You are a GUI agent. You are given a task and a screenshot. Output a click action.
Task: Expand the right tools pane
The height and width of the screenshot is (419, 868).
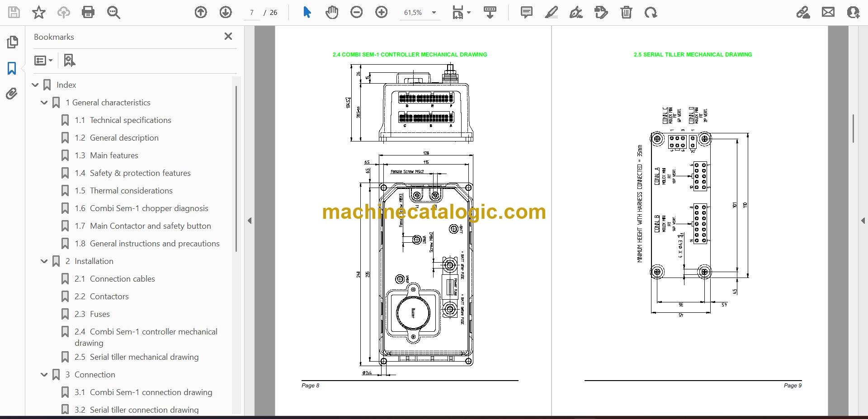[863, 221]
